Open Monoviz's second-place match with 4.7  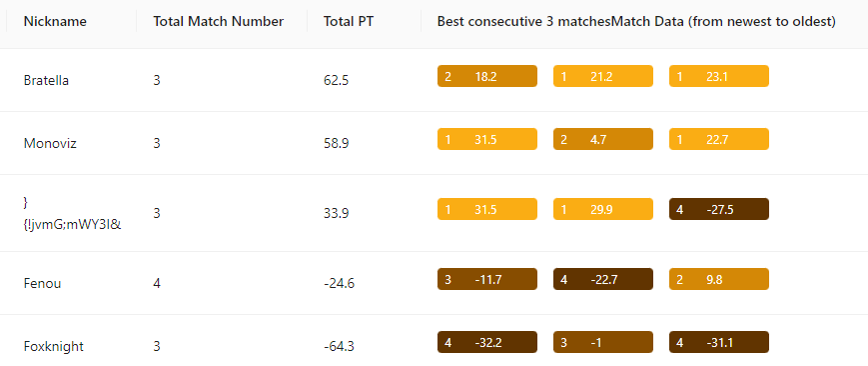(x=603, y=139)
